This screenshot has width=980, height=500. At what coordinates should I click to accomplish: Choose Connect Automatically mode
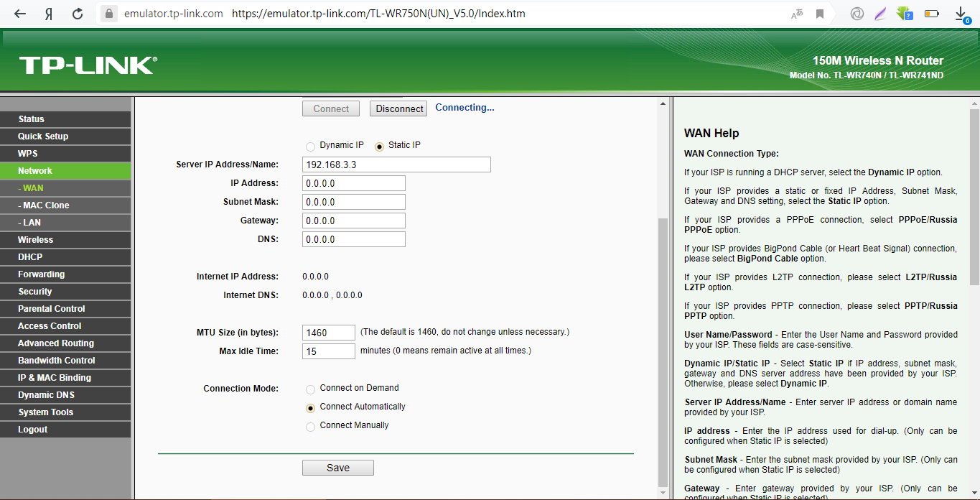click(x=310, y=408)
